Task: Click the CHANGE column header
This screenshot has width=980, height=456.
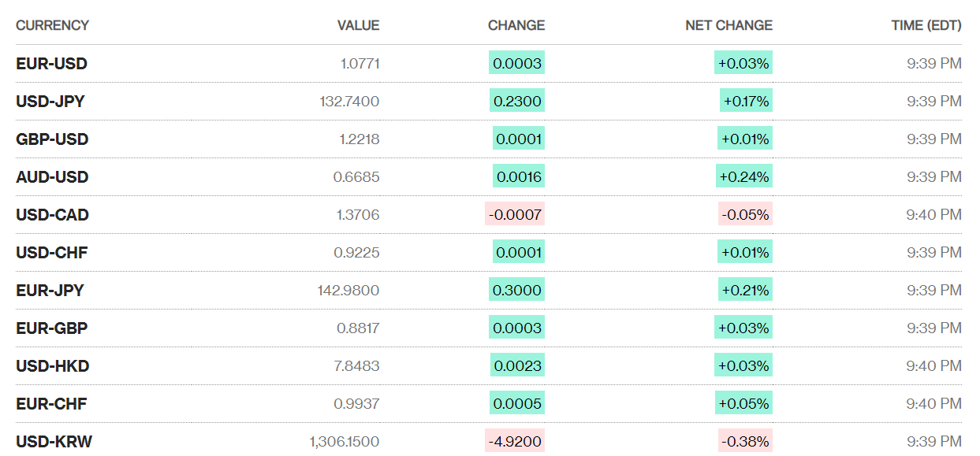Action: point(516,25)
